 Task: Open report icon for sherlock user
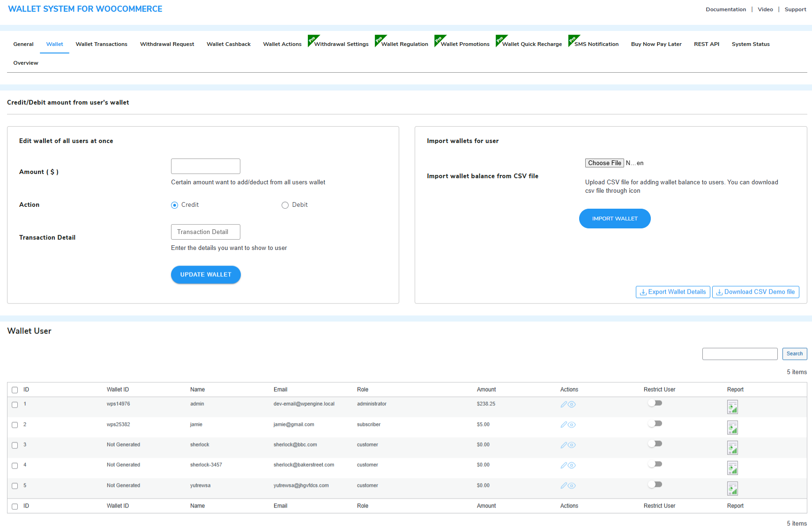click(x=732, y=448)
